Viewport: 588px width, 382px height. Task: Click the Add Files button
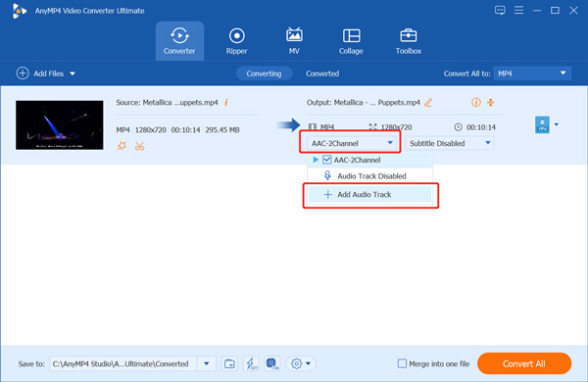[46, 73]
